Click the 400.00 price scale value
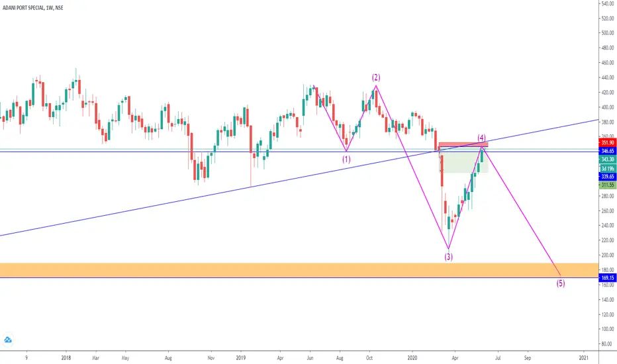 (608, 107)
